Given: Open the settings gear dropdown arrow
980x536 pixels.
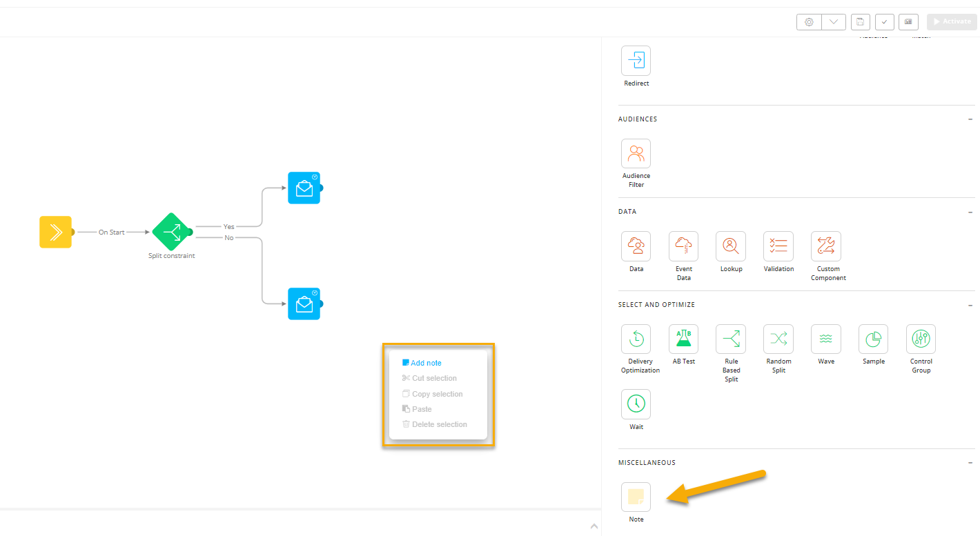Looking at the screenshot, I should (x=833, y=22).
